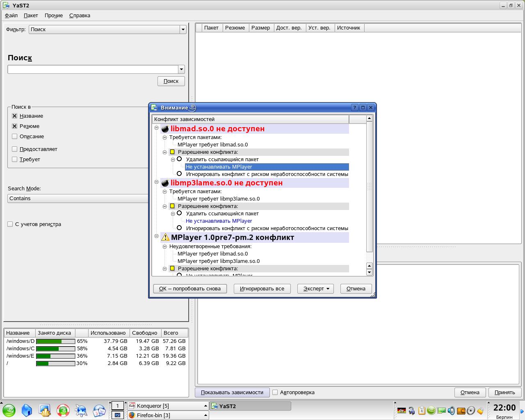Click the Firefox icon in taskbar
Image resolution: width=525 pixels, height=420 pixels.
coord(132,415)
